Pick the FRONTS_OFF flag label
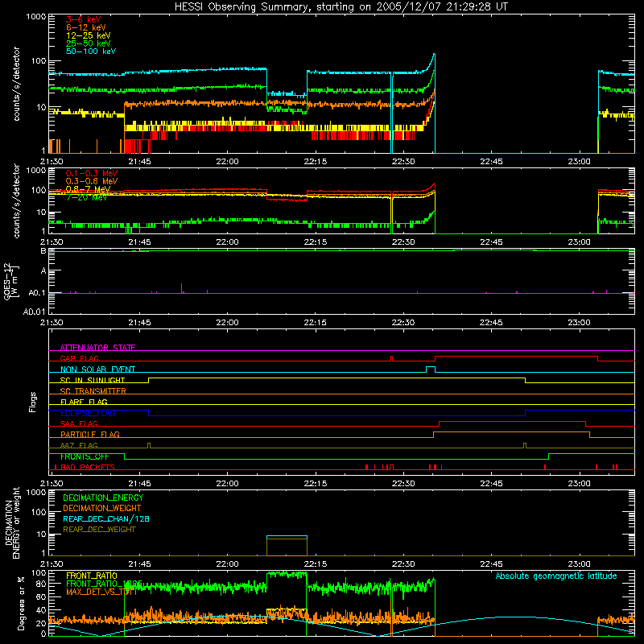 [85, 456]
